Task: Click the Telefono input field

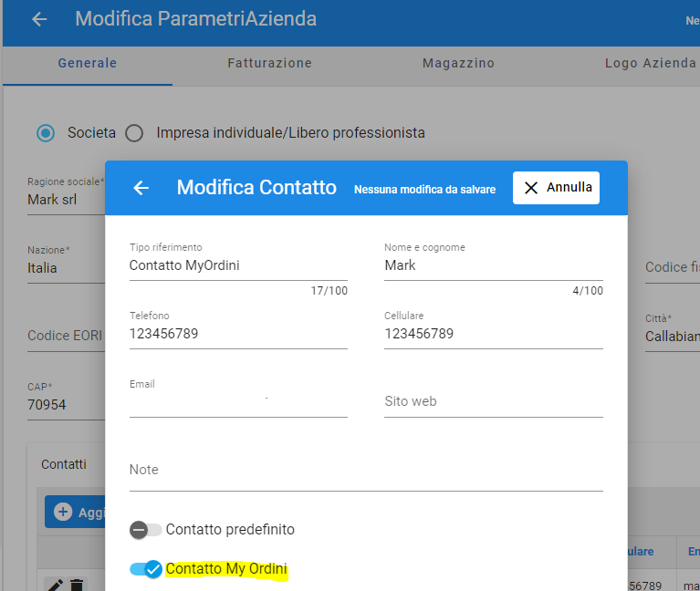Action: (238, 334)
